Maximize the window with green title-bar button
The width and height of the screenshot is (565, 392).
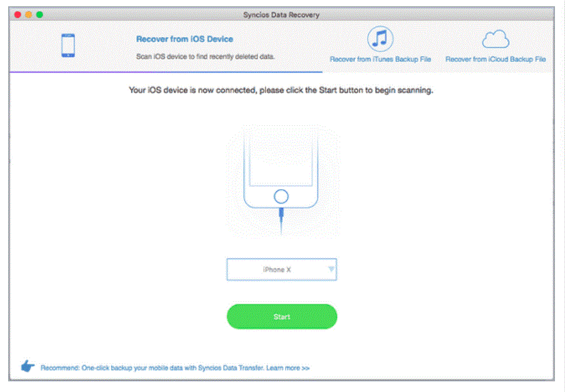tap(39, 14)
